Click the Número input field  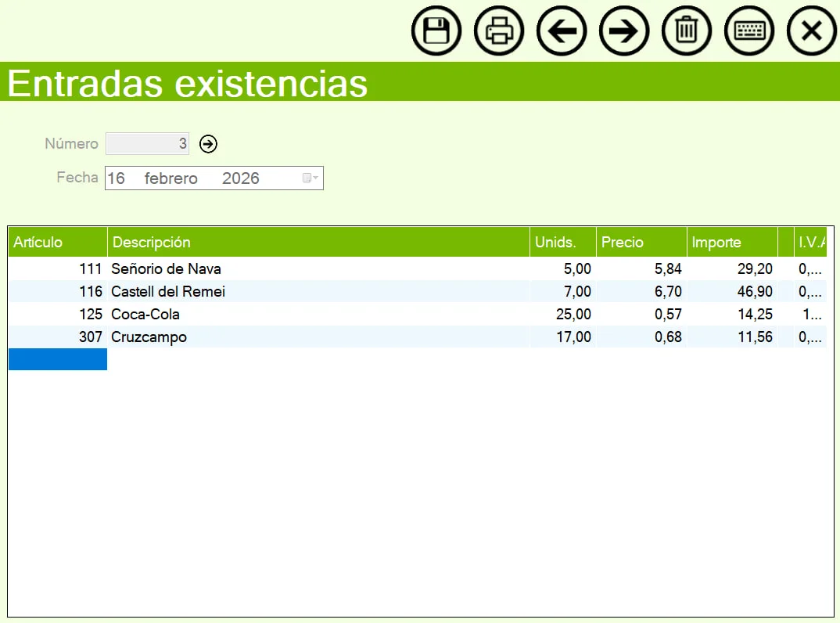[147, 144]
